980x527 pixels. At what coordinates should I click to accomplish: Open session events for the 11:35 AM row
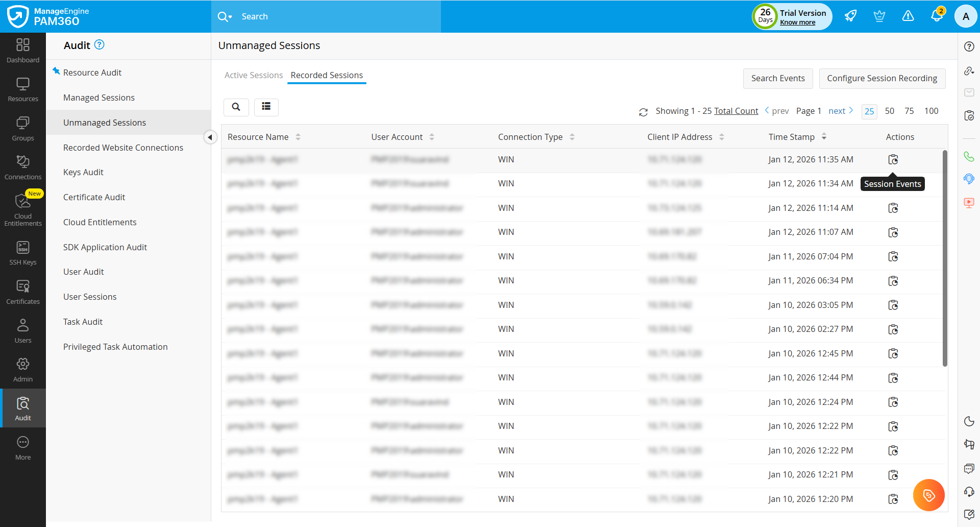pyautogui.click(x=893, y=160)
